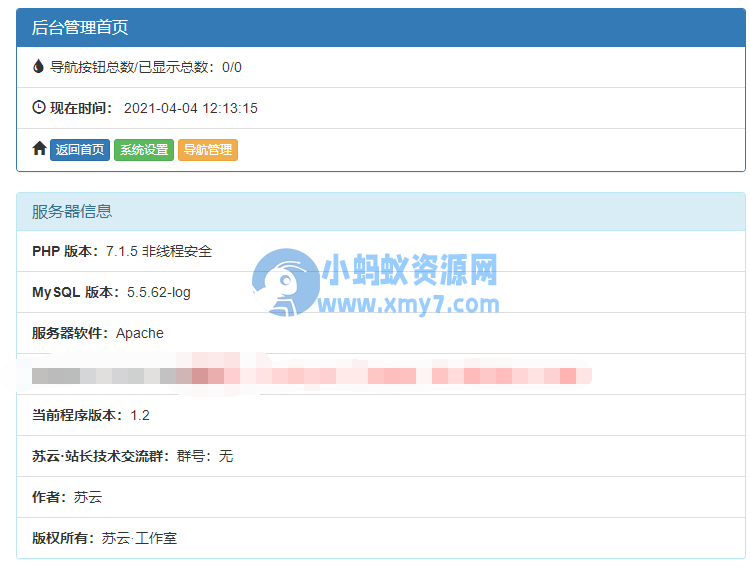Click the 苏云·站长技术交流群 label
This screenshot has width=750, height=569.
click(x=101, y=456)
